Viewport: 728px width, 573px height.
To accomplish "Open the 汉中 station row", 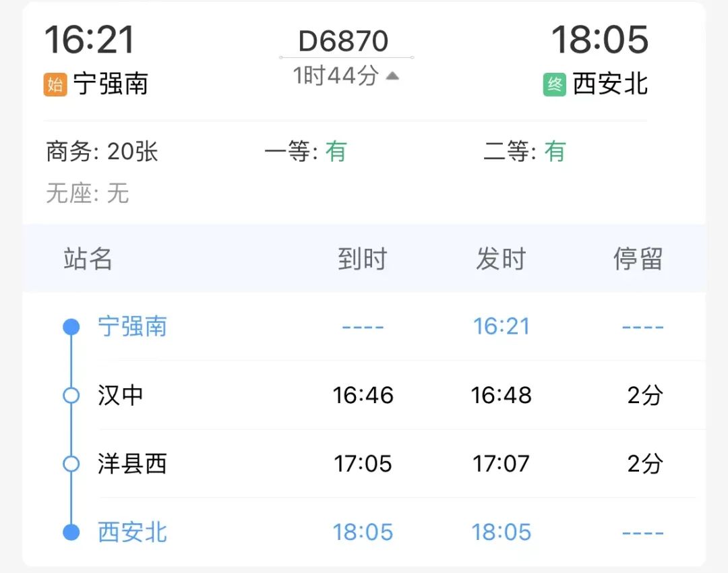I will click(364, 395).
